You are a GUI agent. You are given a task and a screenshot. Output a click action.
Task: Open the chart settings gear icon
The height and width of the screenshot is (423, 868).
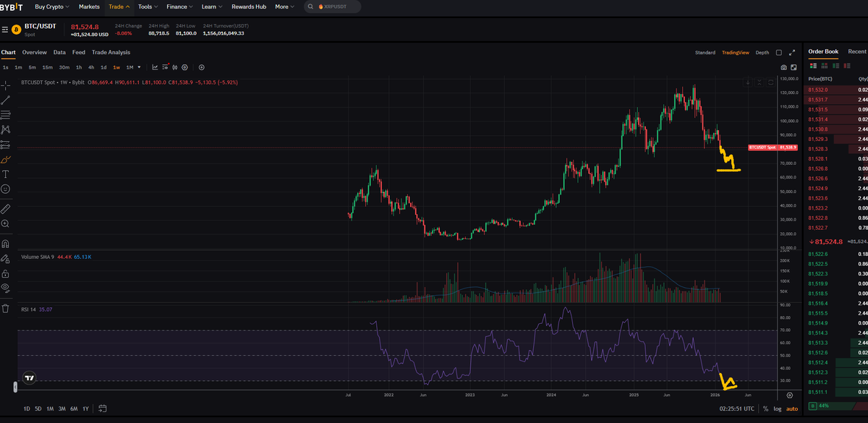coord(185,67)
